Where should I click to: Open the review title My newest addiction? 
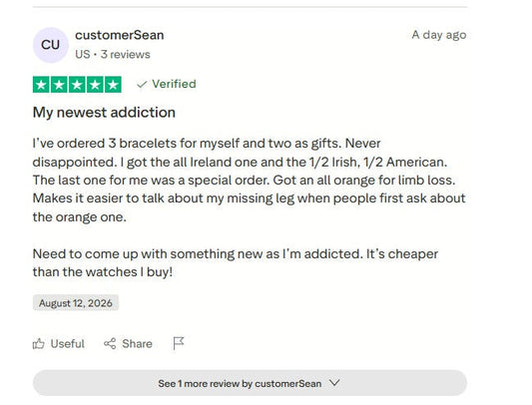(104, 113)
